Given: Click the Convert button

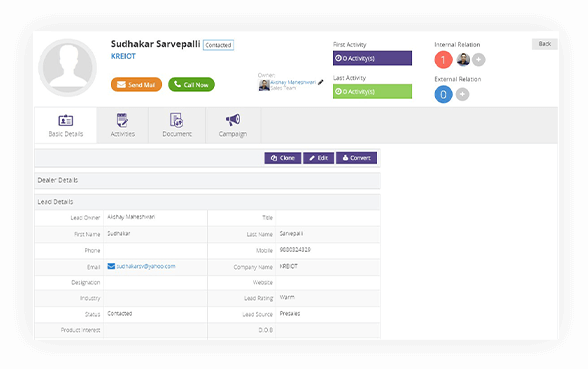Looking at the screenshot, I should [356, 158].
